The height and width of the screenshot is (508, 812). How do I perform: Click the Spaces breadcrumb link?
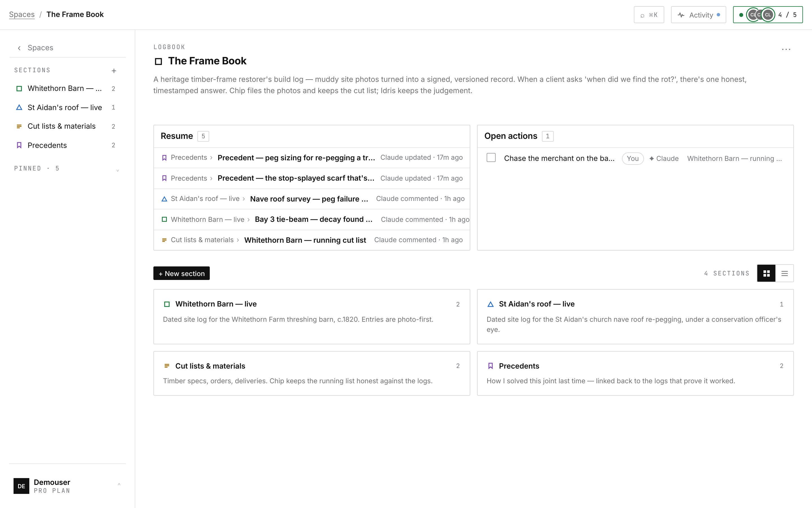tap(22, 14)
